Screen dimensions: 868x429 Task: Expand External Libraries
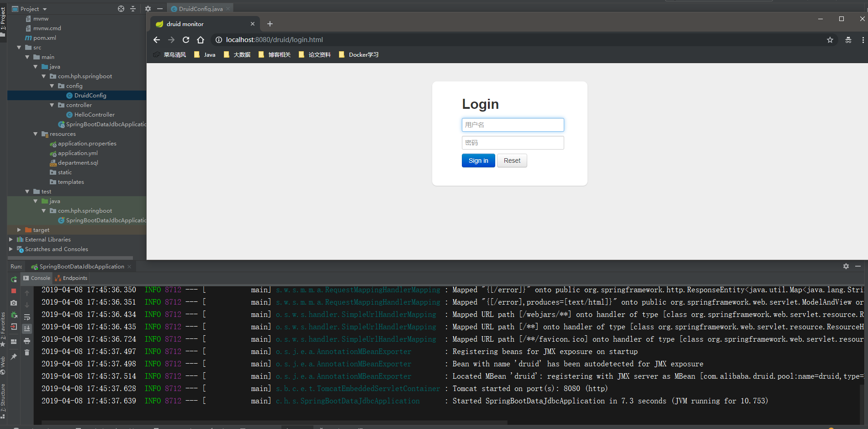click(x=11, y=240)
